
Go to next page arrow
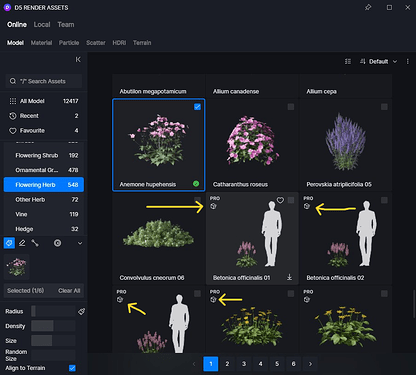point(310,364)
